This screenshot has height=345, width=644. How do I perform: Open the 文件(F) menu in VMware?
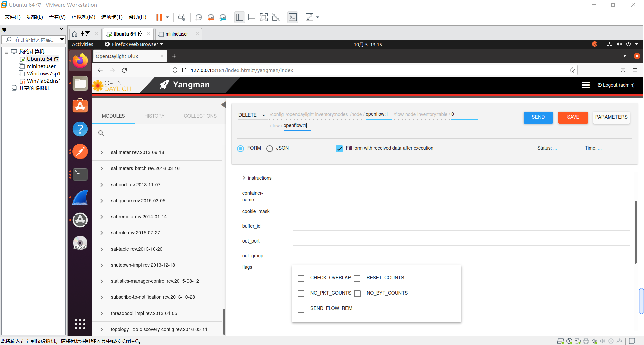(x=13, y=17)
